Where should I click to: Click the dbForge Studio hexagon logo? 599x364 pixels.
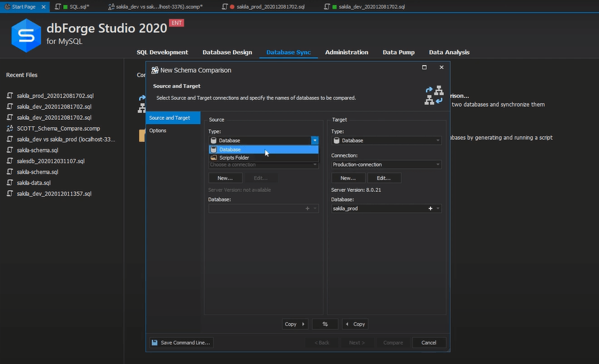tap(26, 36)
